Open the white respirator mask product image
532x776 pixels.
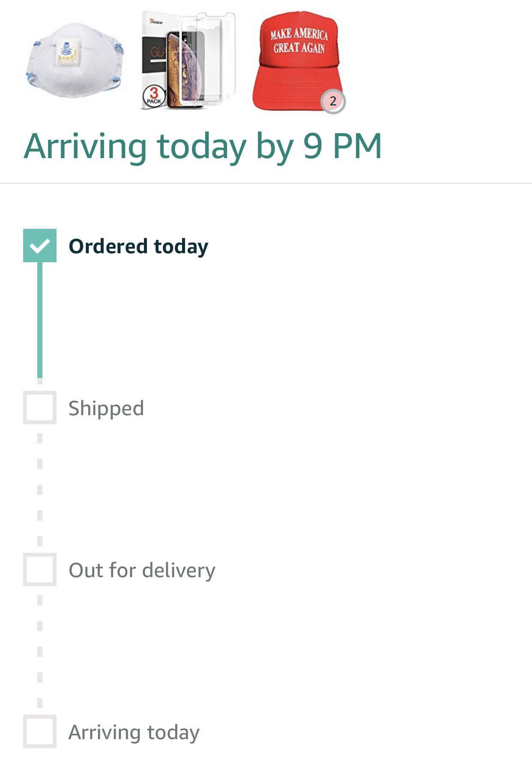point(75,61)
